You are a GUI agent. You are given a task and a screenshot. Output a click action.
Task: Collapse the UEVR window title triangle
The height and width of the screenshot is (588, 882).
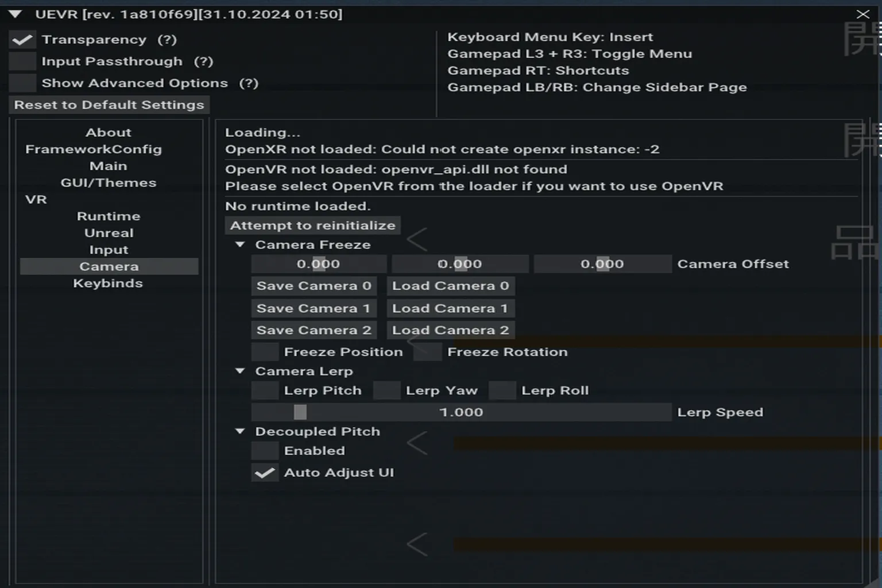click(x=16, y=14)
